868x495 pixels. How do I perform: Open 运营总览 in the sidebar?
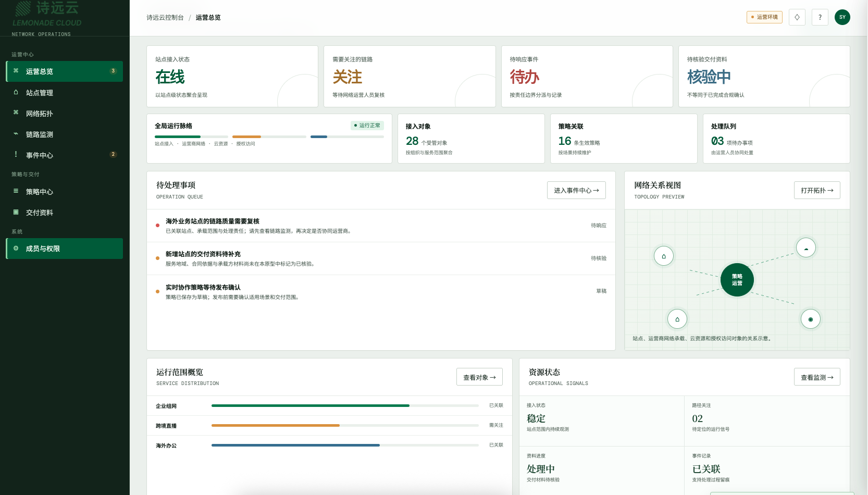65,71
